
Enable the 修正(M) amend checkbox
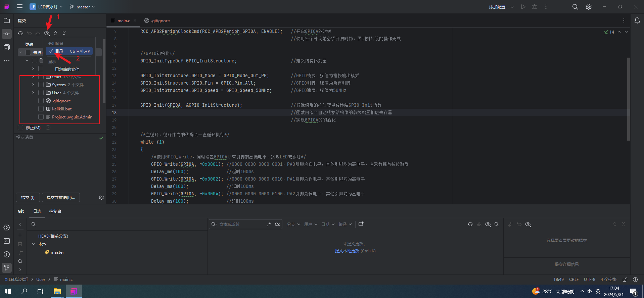(20, 128)
